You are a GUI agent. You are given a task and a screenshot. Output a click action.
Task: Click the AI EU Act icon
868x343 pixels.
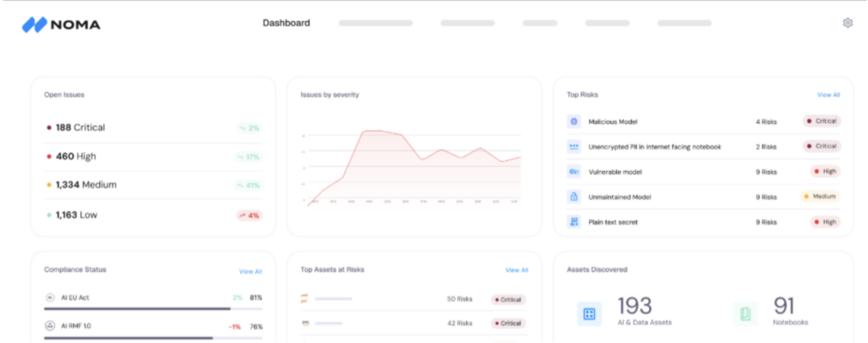(x=50, y=297)
